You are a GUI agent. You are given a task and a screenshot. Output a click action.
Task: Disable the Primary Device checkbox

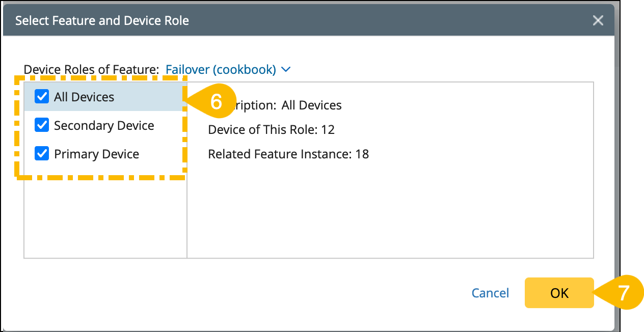point(42,154)
